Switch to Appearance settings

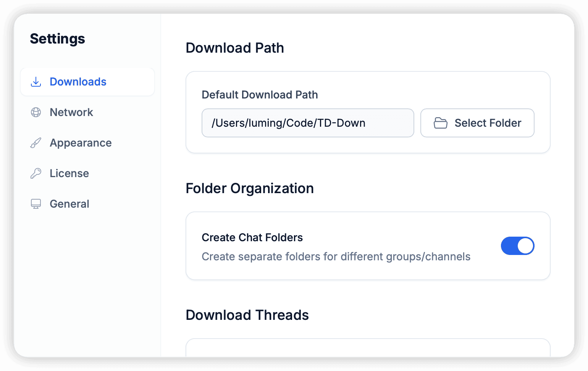tap(81, 143)
